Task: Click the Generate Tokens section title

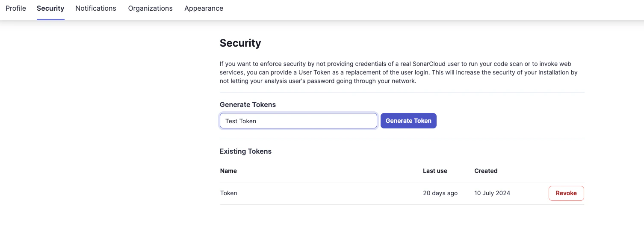Action: tap(248, 104)
